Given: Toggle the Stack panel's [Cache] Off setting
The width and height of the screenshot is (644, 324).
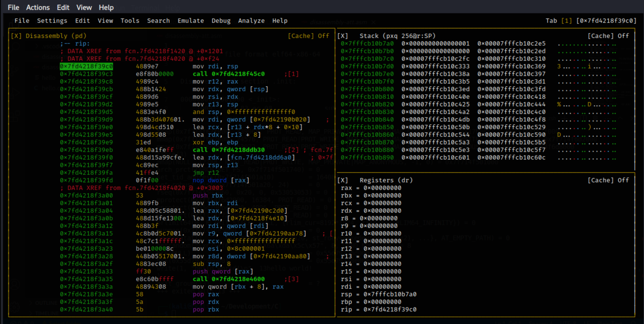Looking at the screenshot, I should point(608,36).
